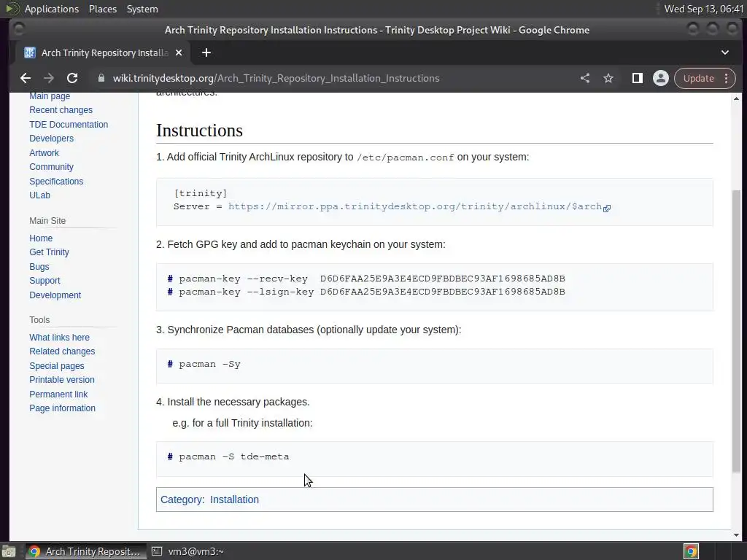Open the Support link

tap(44, 281)
